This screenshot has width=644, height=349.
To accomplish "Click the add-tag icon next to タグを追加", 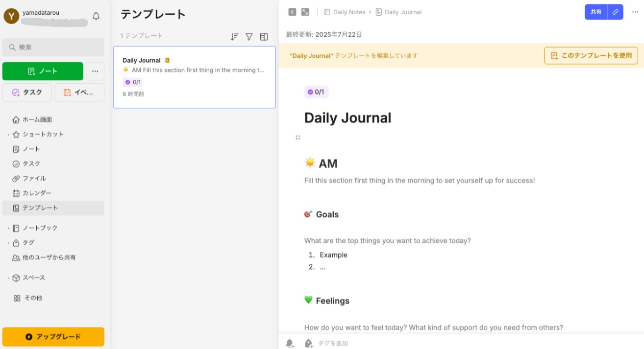I will click(x=308, y=343).
